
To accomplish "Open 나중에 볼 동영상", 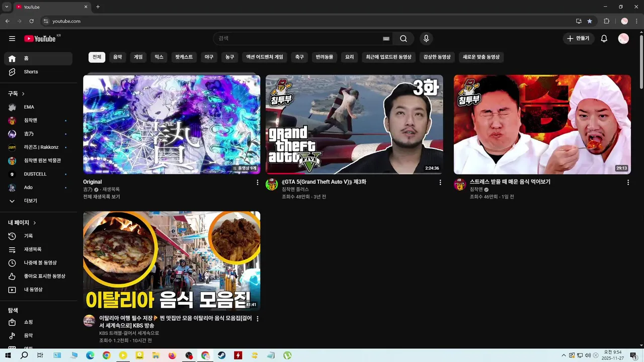I will 38,263.
